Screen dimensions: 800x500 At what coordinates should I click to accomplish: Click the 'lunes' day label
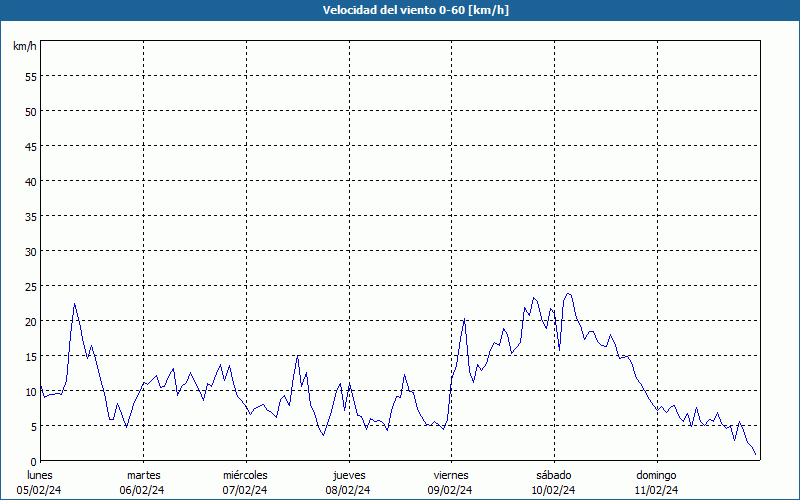[x=40, y=475]
